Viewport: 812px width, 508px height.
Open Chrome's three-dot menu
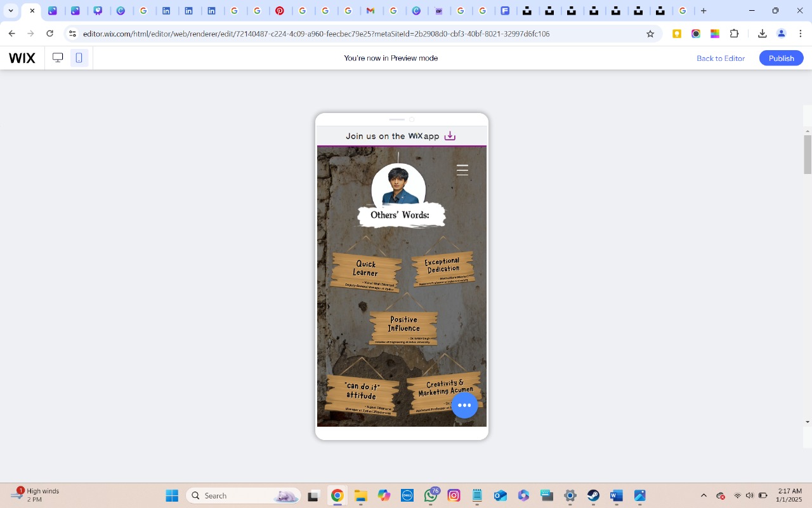point(801,34)
